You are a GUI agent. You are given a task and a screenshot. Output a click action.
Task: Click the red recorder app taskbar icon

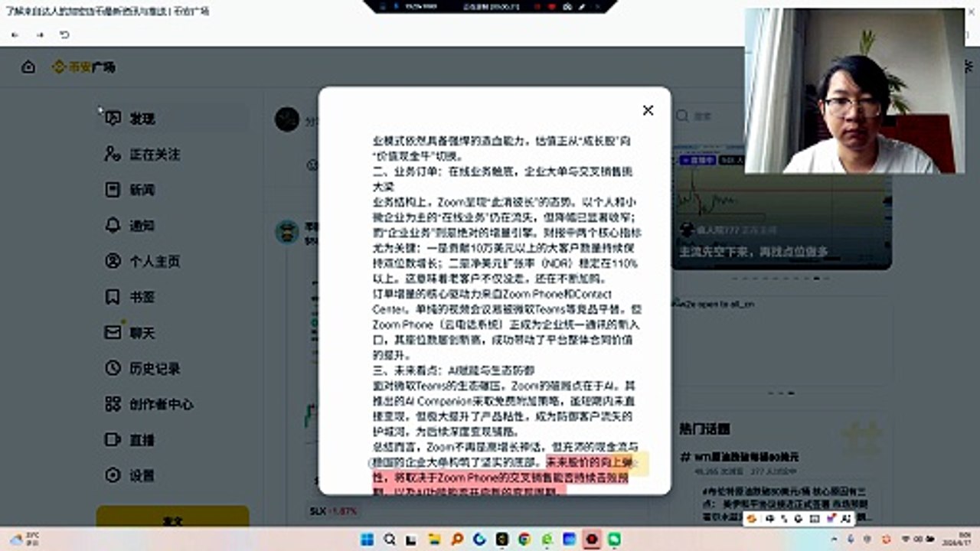coord(592,540)
